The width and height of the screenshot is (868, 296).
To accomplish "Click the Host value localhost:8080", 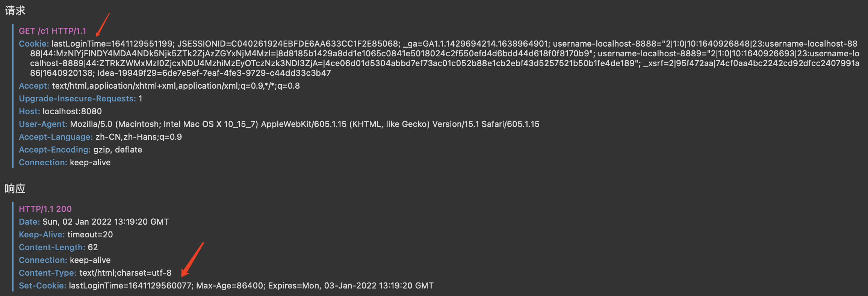I will 72,111.
